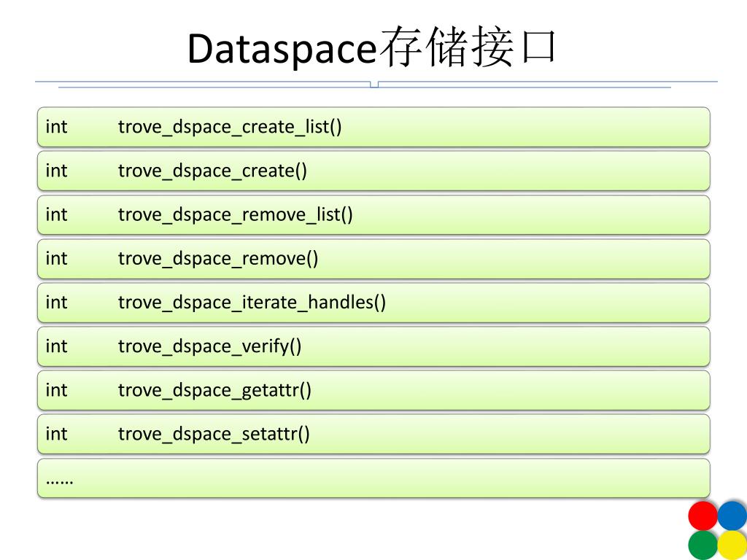
Task: Click the yellow circle in corner logo
Action: point(732,545)
